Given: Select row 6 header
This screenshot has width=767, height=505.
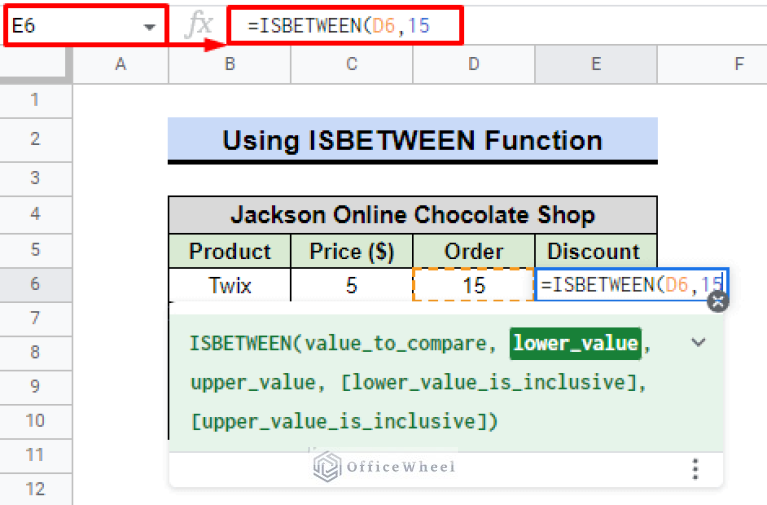Looking at the screenshot, I should tap(36, 285).
